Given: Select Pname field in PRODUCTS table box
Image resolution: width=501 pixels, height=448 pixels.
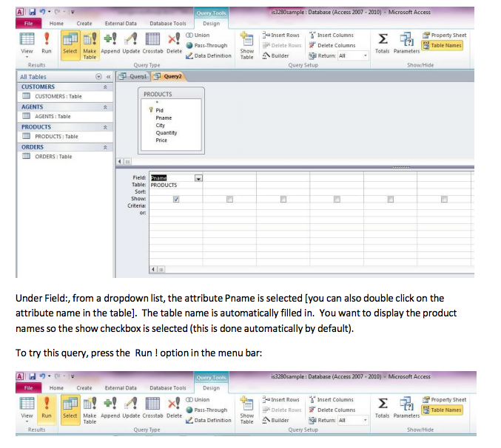Looking at the screenshot, I should pos(164,118).
